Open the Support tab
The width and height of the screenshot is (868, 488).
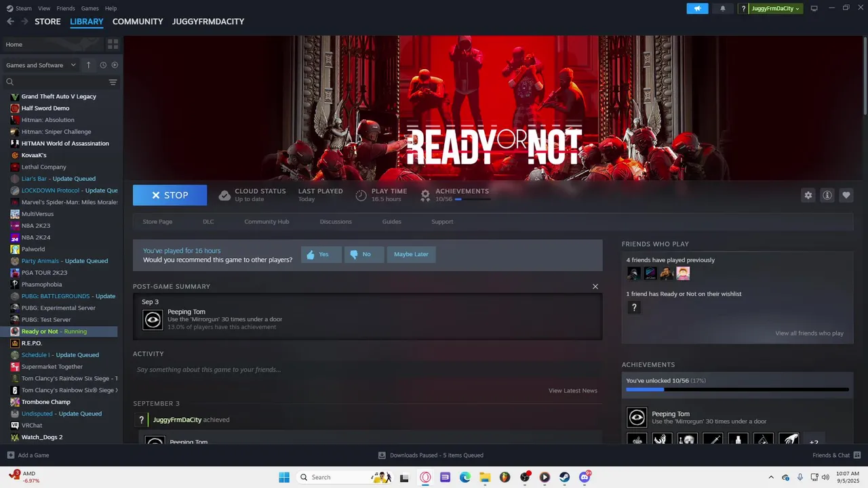click(442, 222)
